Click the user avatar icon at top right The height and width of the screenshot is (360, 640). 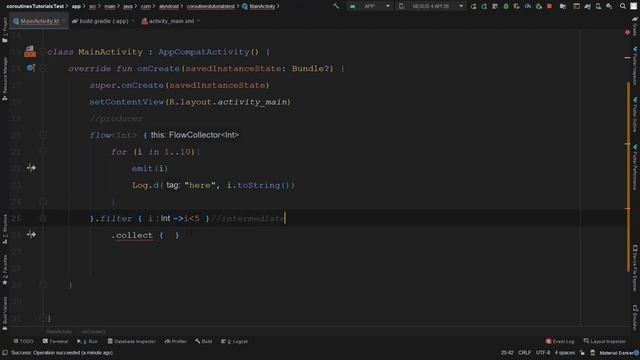633,6
